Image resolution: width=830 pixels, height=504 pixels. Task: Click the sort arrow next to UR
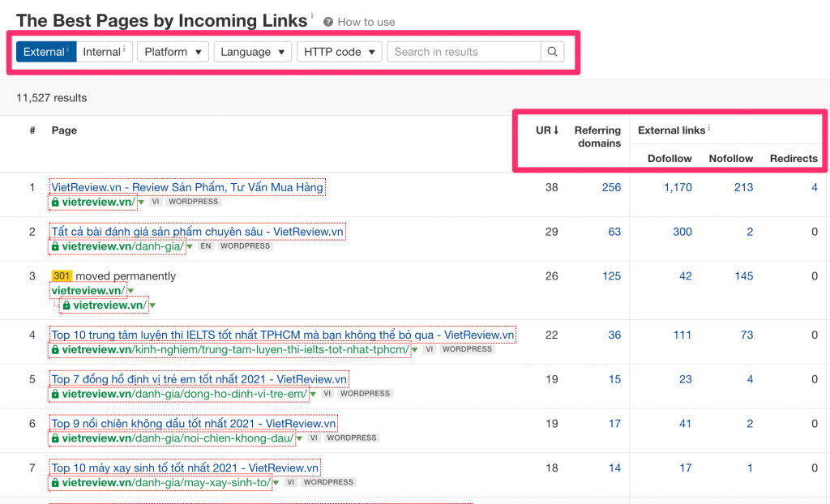click(x=556, y=130)
